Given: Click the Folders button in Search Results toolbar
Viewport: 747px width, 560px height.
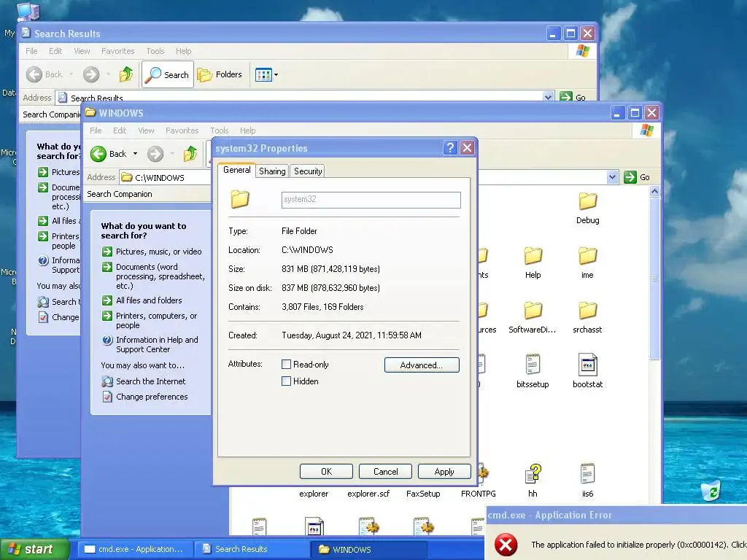Looking at the screenshot, I should point(220,74).
